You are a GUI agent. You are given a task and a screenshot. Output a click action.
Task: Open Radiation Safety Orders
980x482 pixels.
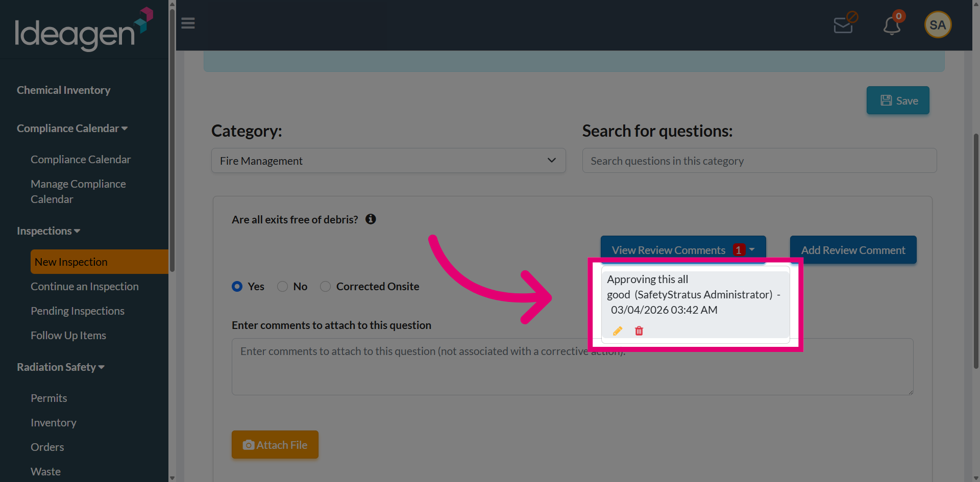(x=47, y=447)
